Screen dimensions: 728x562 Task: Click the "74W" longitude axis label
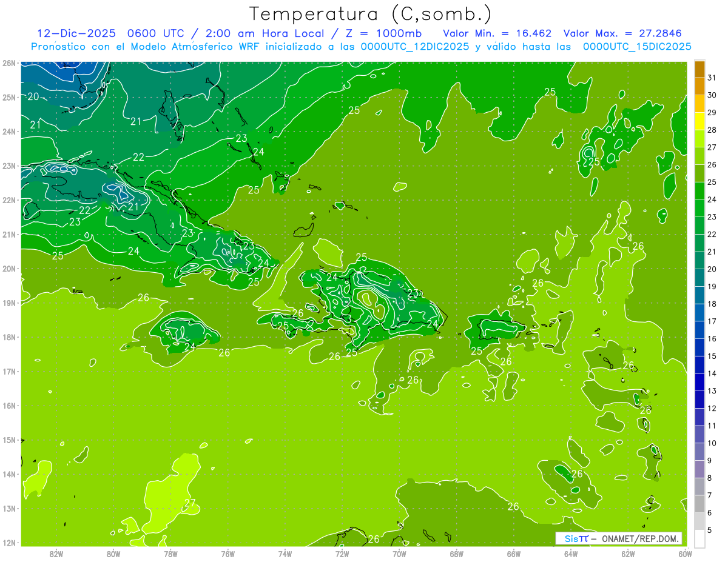click(285, 554)
